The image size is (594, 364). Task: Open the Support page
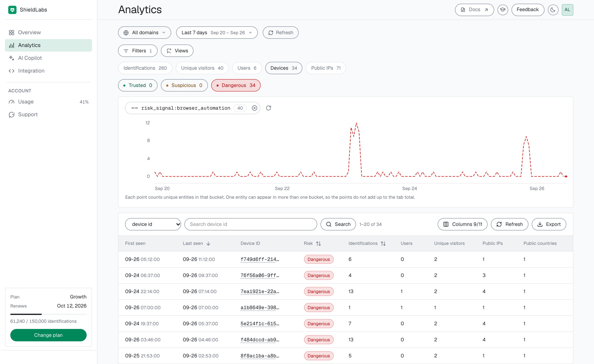[48, 114]
